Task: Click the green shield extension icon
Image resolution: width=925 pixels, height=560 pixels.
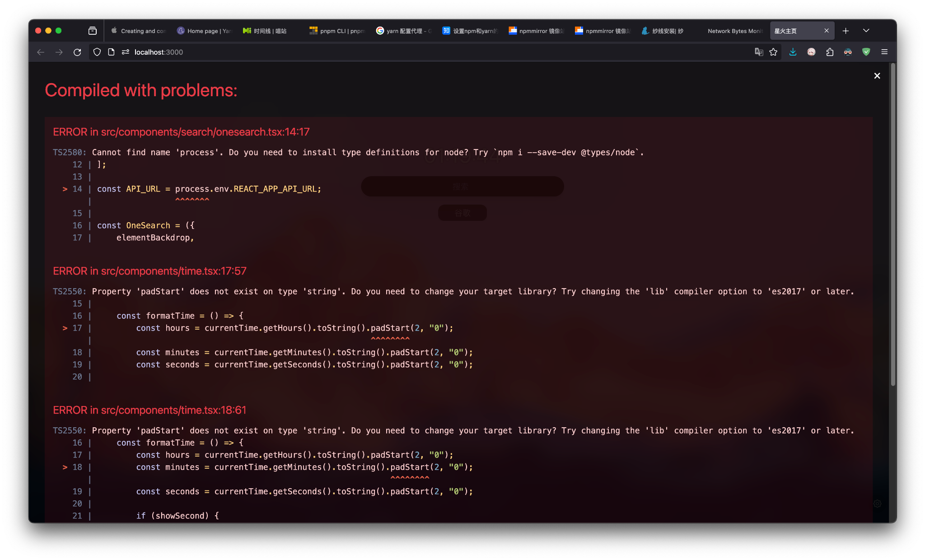Action: click(x=866, y=52)
